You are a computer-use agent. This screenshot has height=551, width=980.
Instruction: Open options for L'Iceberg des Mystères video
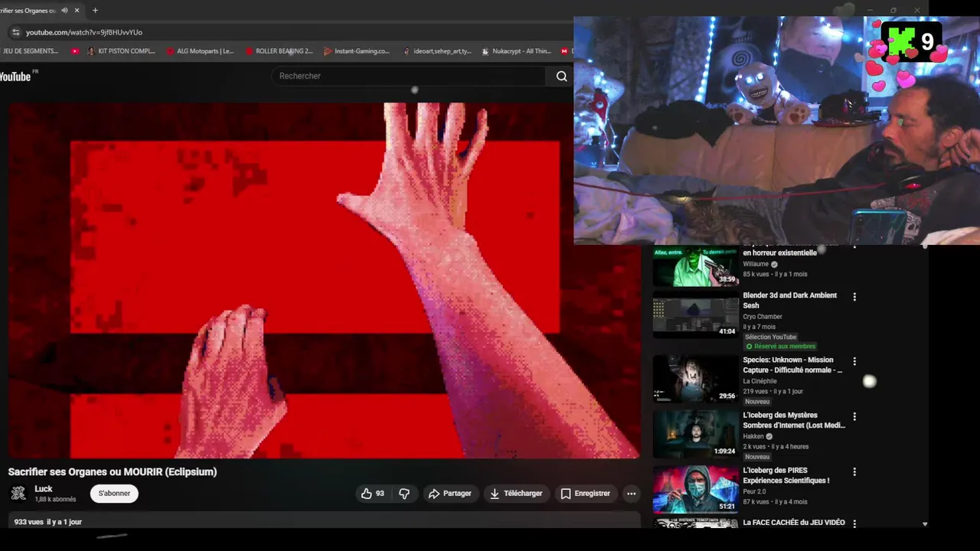click(x=854, y=417)
